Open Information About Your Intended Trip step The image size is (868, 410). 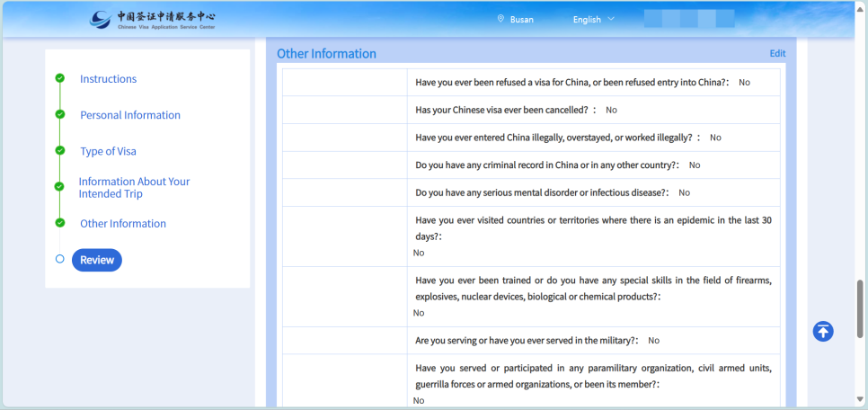[134, 188]
